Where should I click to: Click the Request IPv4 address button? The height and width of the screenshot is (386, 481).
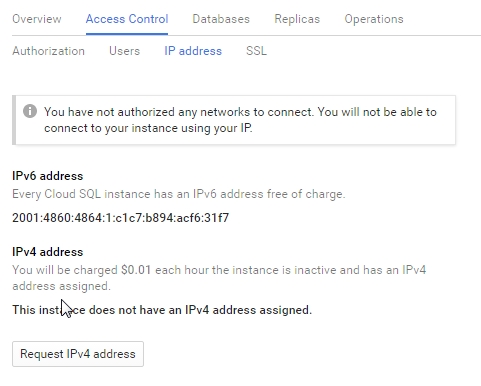tap(78, 354)
